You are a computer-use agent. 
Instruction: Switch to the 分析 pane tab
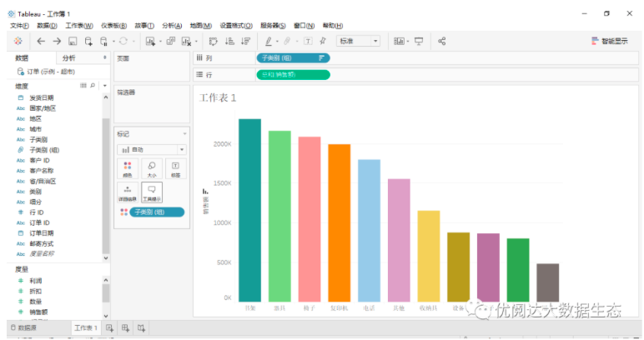pos(68,57)
